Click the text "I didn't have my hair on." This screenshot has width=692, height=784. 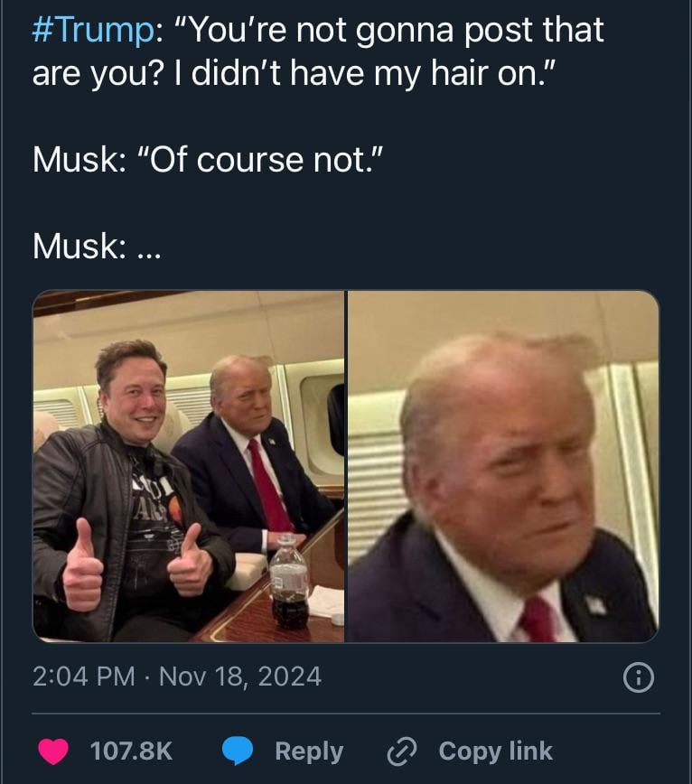click(364, 73)
